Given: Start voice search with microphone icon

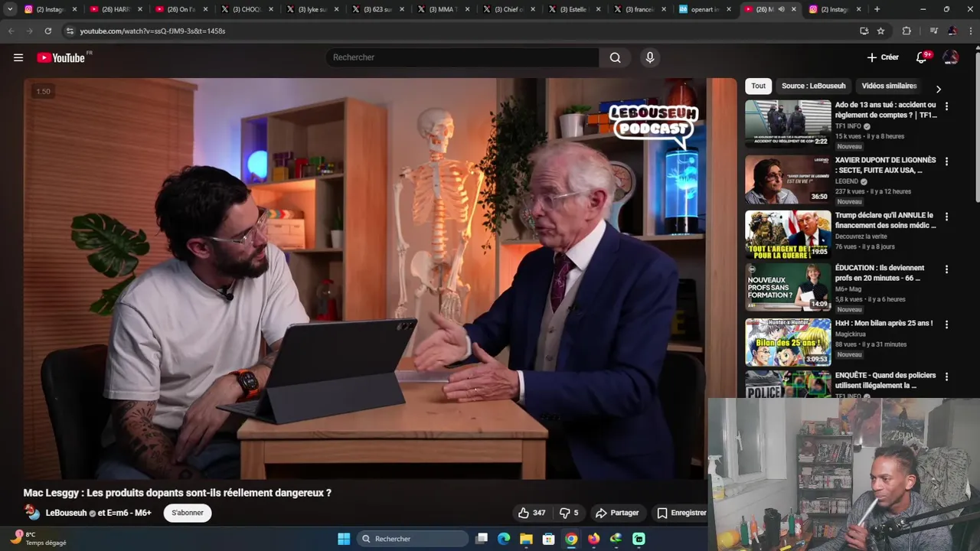Looking at the screenshot, I should [650, 57].
